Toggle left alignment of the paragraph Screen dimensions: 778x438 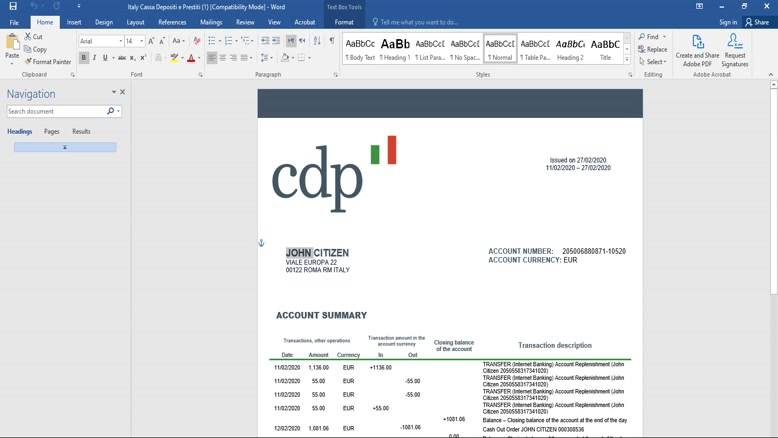[x=212, y=58]
